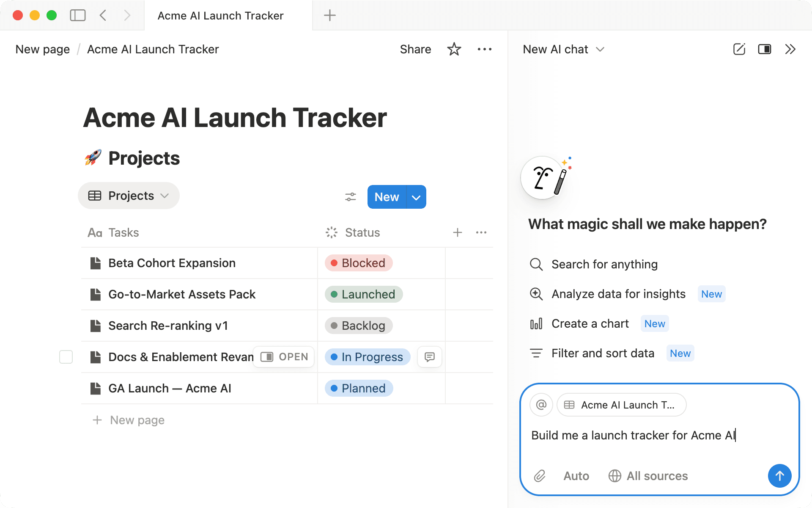Click the send arrow button
Screen dimensions: 812x508
[x=779, y=476]
